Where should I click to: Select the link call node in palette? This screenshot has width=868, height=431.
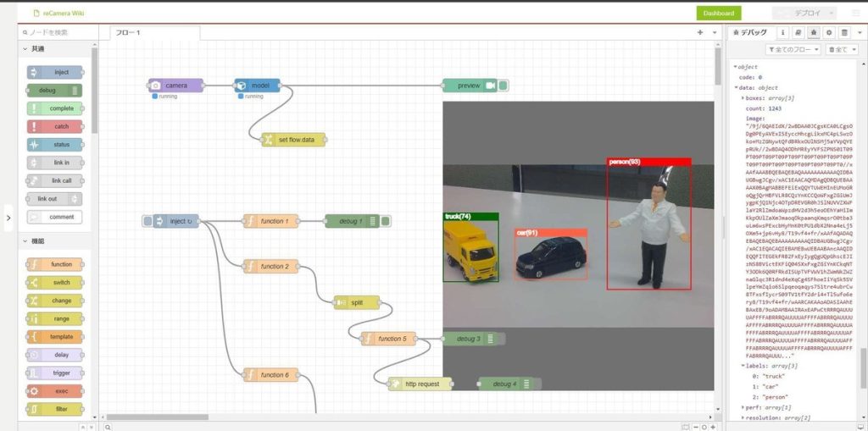pyautogui.click(x=55, y=181)
